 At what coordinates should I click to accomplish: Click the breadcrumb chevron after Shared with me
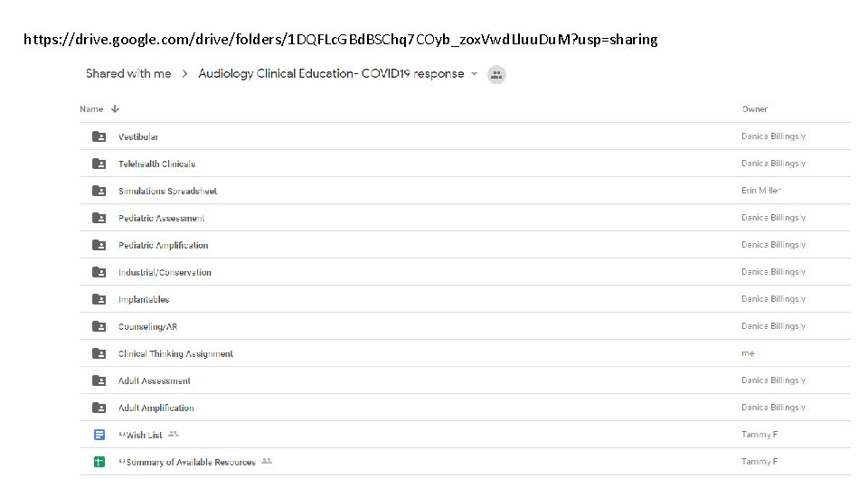pos(184,73)
